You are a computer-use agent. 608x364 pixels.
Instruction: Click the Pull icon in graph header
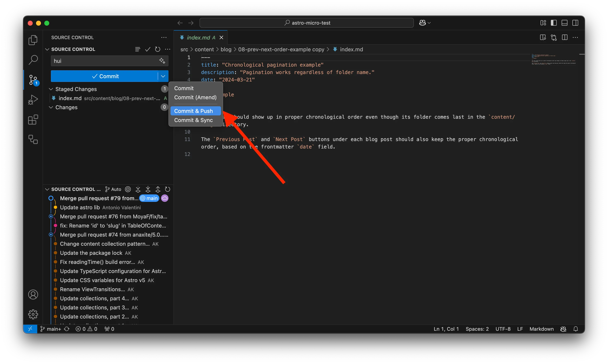148,189
